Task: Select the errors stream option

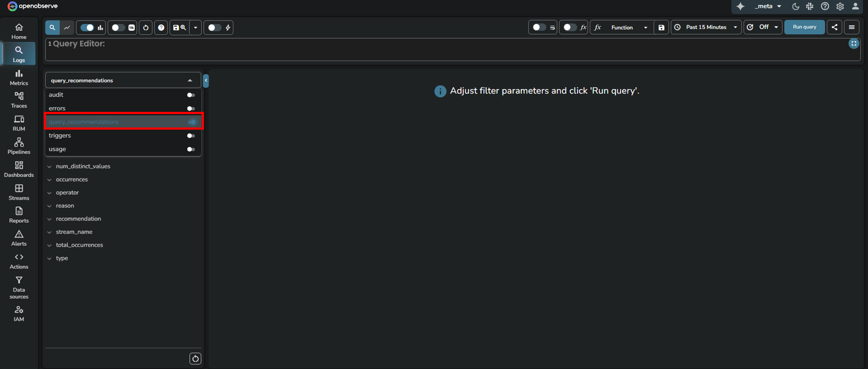Action: pos(123,108)
